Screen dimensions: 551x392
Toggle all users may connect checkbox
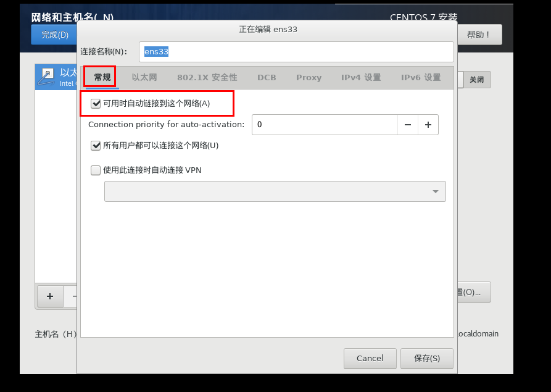pos(96,146)
